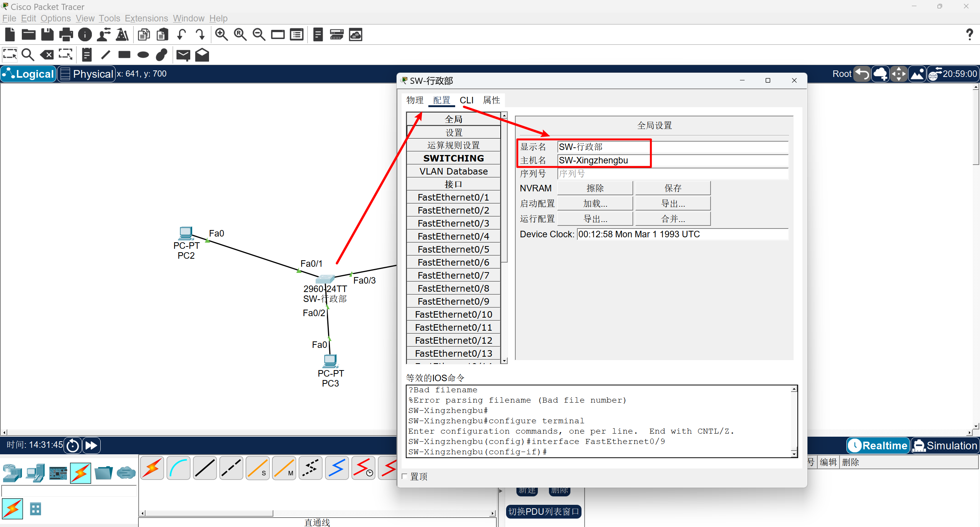This screenshot has width=980, height=527.
Task: Open the Options menu
Action: [x=56, y=18]
